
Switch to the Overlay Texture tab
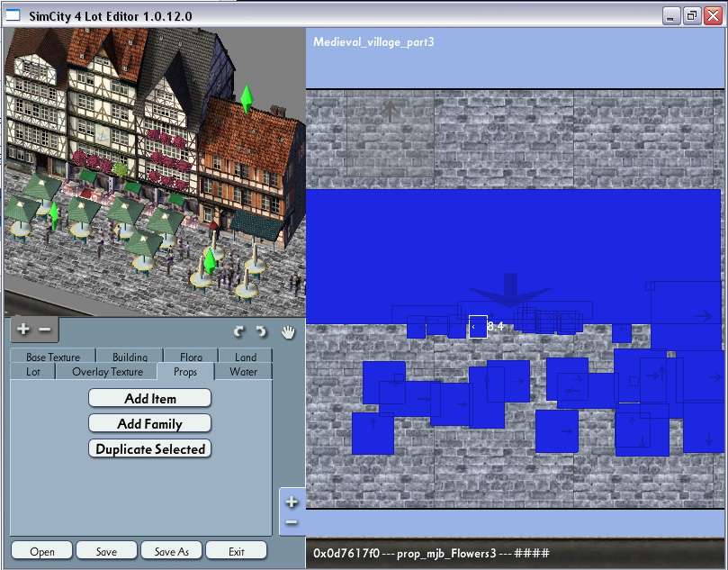pos(107,371)
